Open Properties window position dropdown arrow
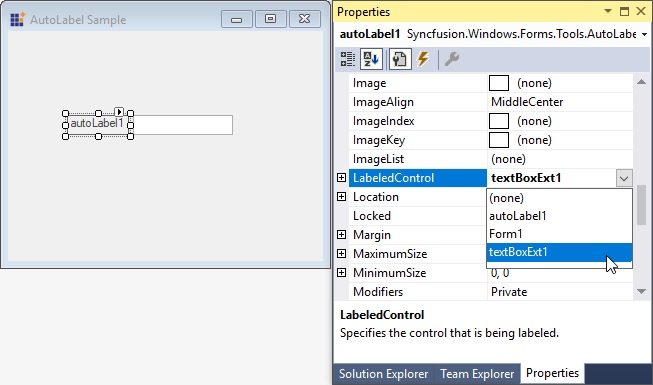 click(608, 11)
